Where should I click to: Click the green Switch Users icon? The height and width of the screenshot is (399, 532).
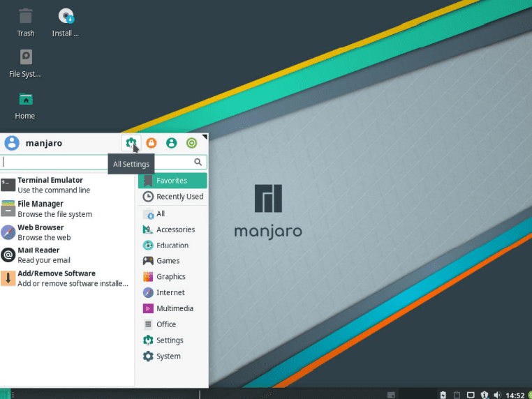tap(171, 143)
